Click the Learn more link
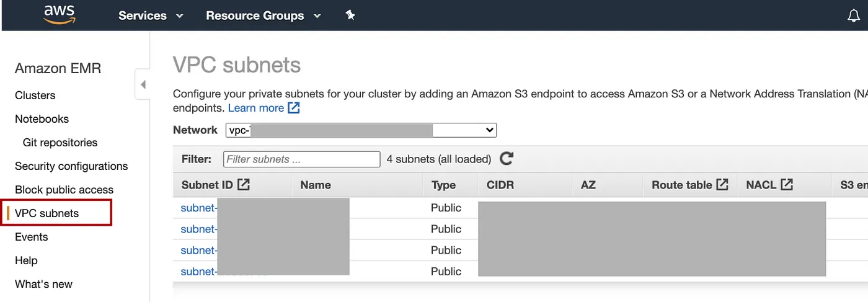868x302 pixels. click(x=256, y=108)
